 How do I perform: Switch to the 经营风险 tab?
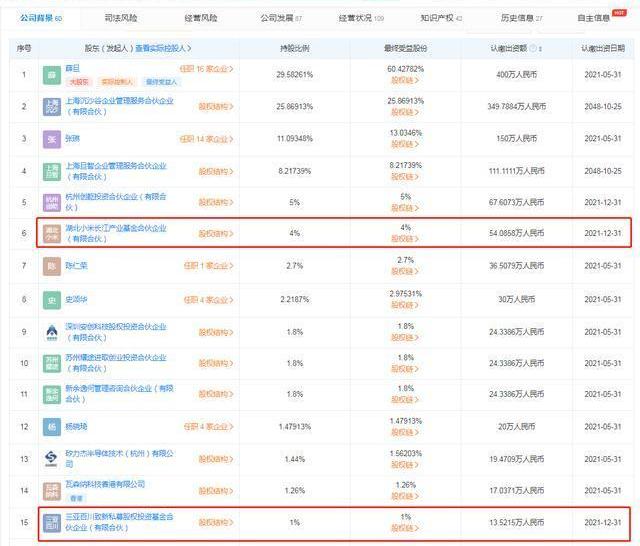click(201, 18)
